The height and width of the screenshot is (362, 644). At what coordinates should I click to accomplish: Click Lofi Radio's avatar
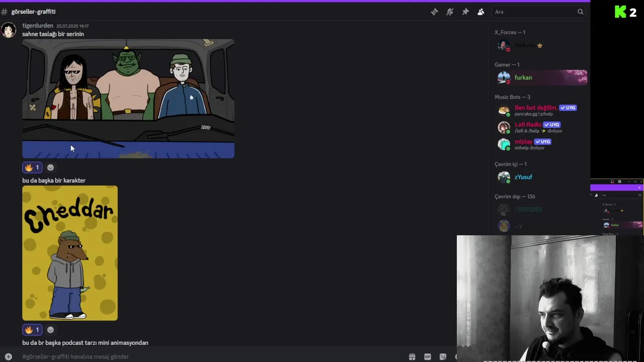pyautogui.click(x=504, y=128)
